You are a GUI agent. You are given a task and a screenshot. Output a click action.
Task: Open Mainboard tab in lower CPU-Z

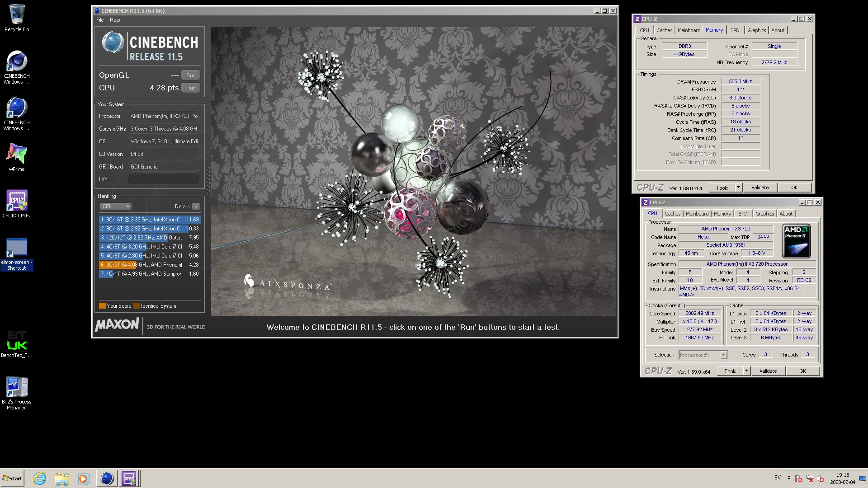[x=697, y=214]
